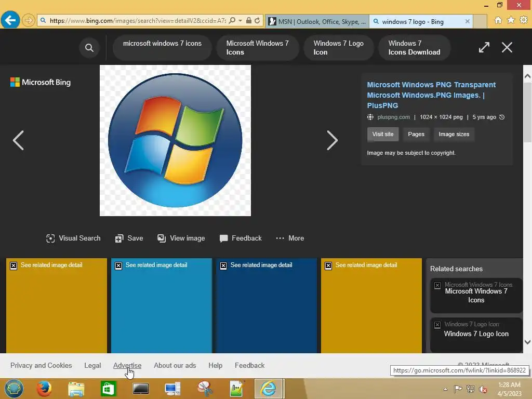
Task: Click the address bar search magnifier icon
Action: 232,21
